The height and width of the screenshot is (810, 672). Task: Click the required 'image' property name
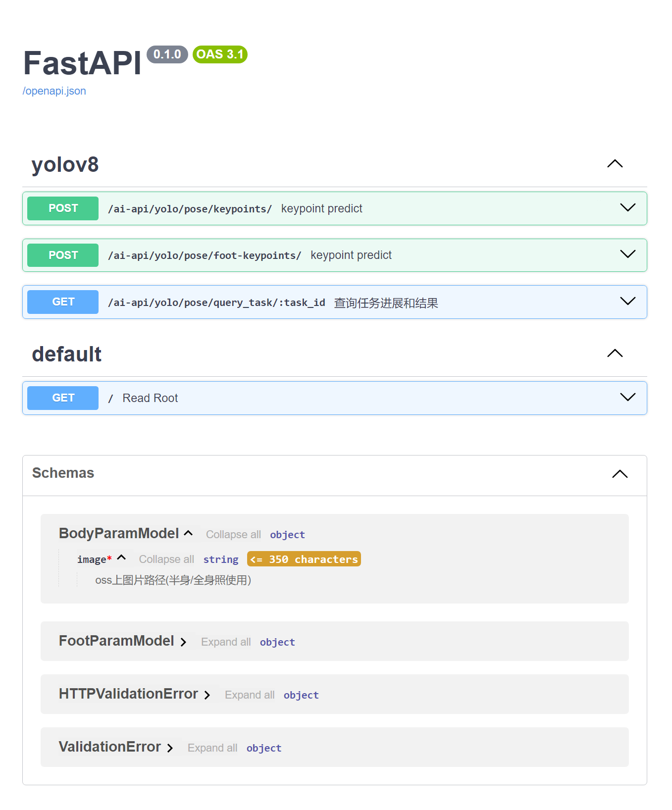(92, 559)
